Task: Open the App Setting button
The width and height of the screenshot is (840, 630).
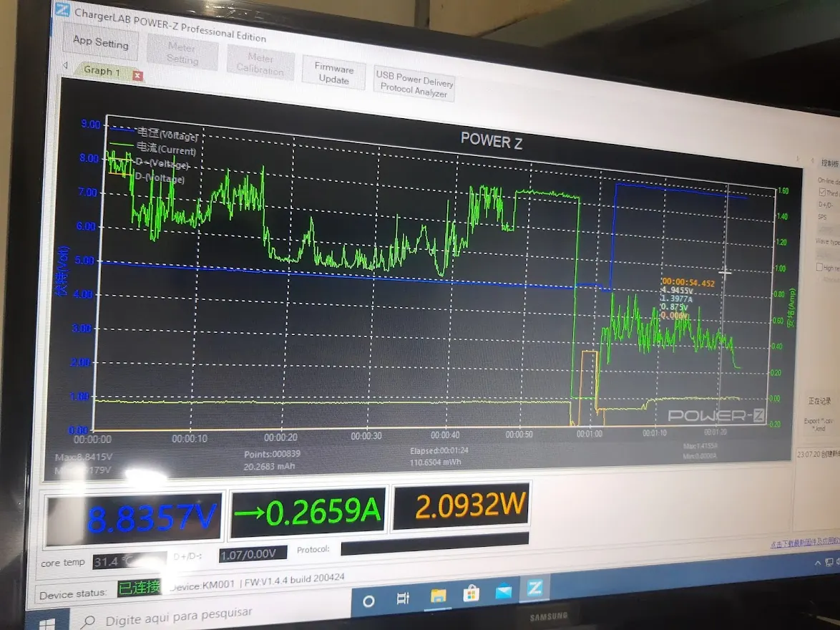Action: [101, 42]
